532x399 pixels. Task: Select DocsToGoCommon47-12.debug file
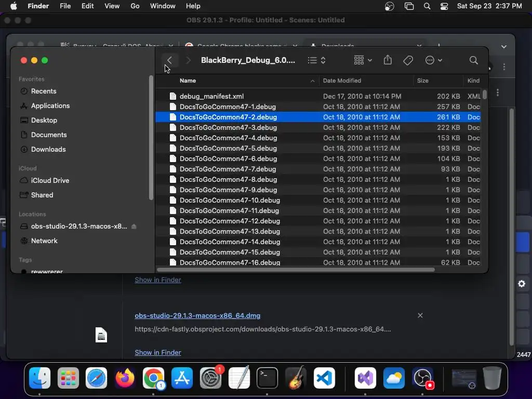318,221
